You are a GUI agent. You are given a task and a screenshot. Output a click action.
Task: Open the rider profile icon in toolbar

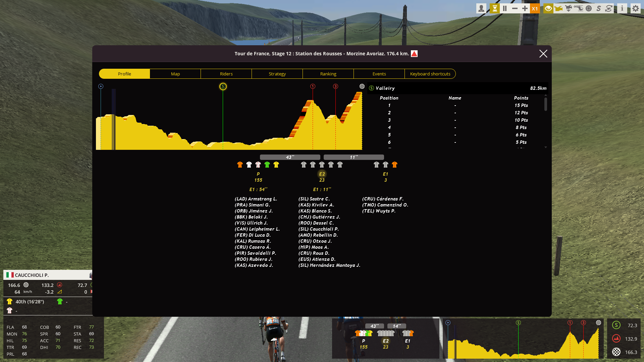(481, 8)
